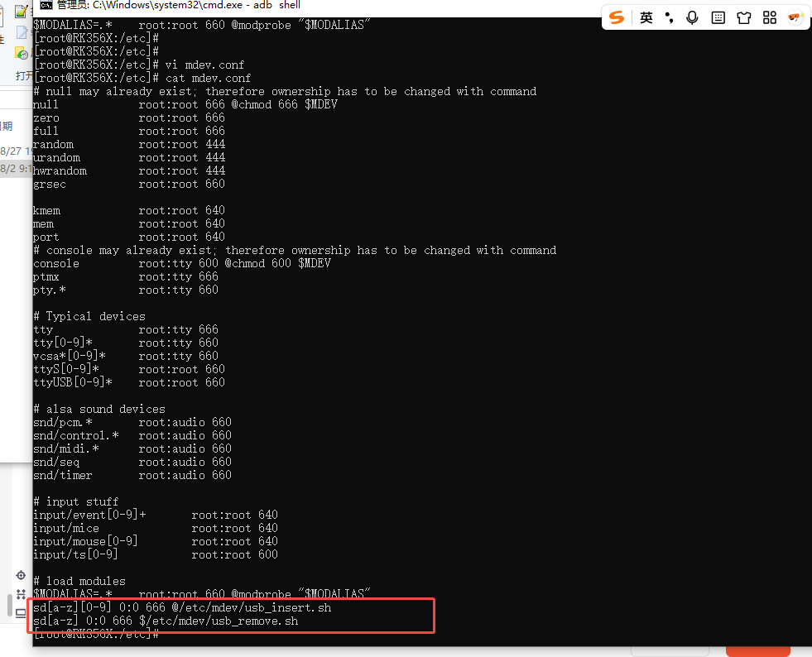Click the 'tty[0-9]*' device line
The width and height of the screenshot is (812, 657).
pos(126,343)
